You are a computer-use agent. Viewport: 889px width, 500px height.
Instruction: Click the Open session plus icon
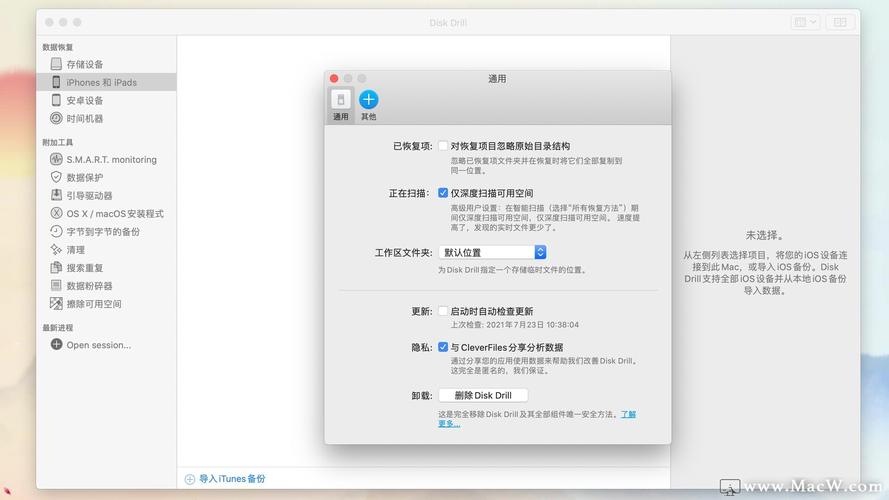coord(56,344)
